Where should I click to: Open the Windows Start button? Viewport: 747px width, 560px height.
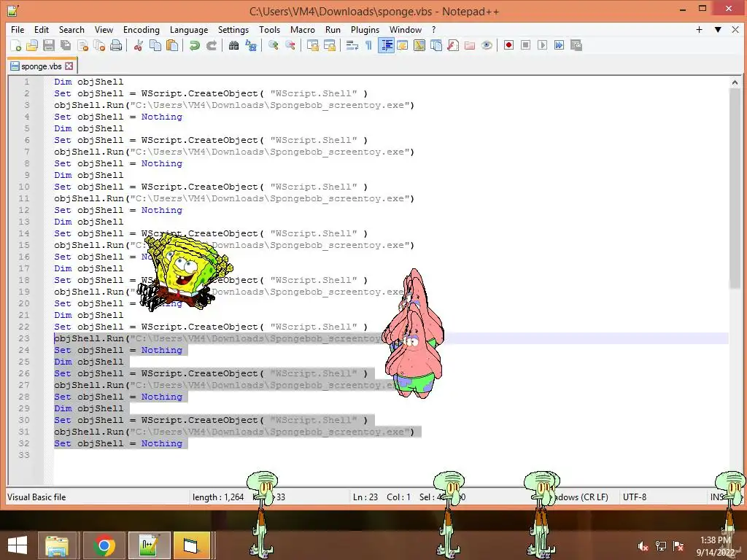click(x=18, y=545)
